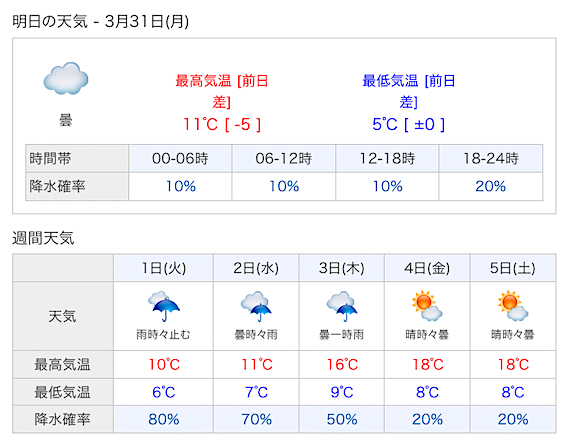Click the 20% rain chance for 18-24時
Viewport: 567px width, 440px height.
tap(490, 186)
